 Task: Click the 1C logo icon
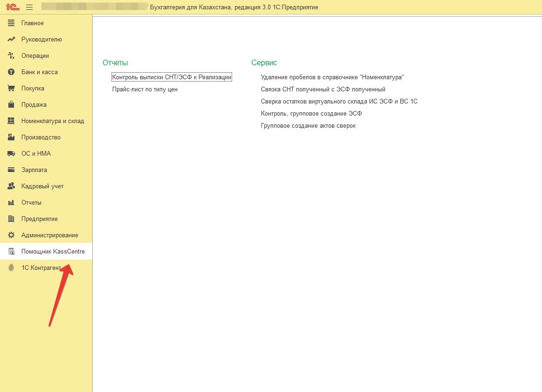point(12,7)
